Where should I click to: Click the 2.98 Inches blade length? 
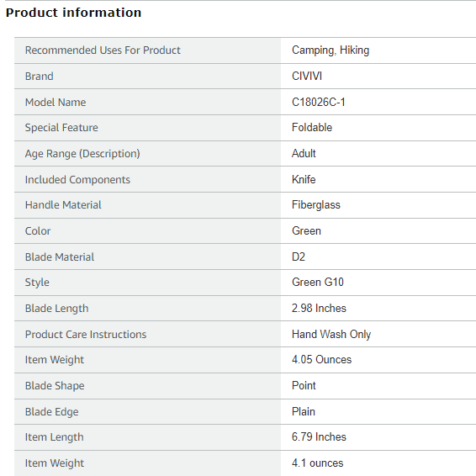319,308
